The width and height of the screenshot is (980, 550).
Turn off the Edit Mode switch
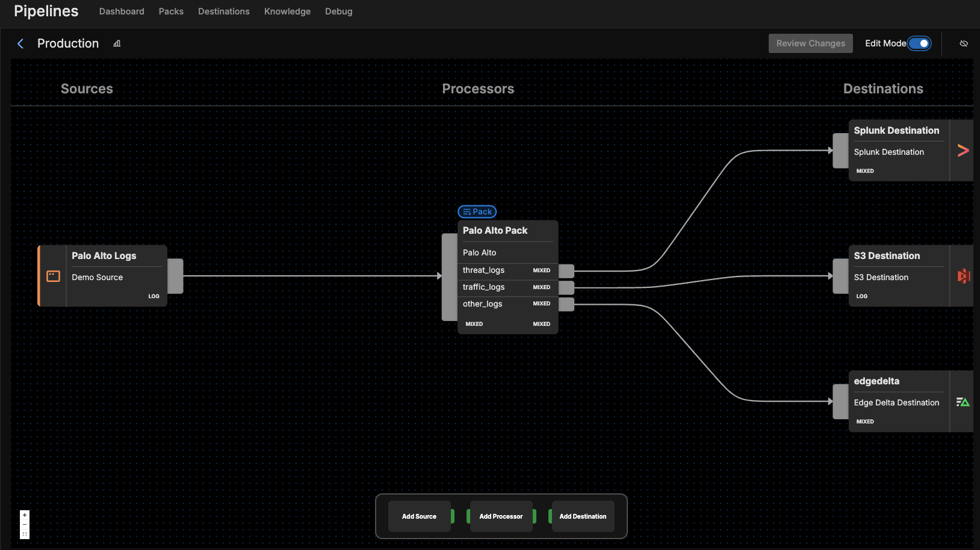919,43
